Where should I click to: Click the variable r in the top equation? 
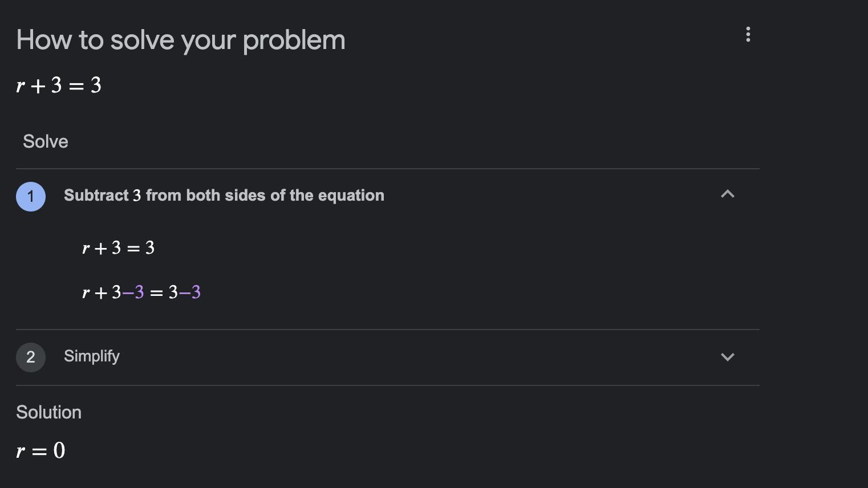point(21,86)
